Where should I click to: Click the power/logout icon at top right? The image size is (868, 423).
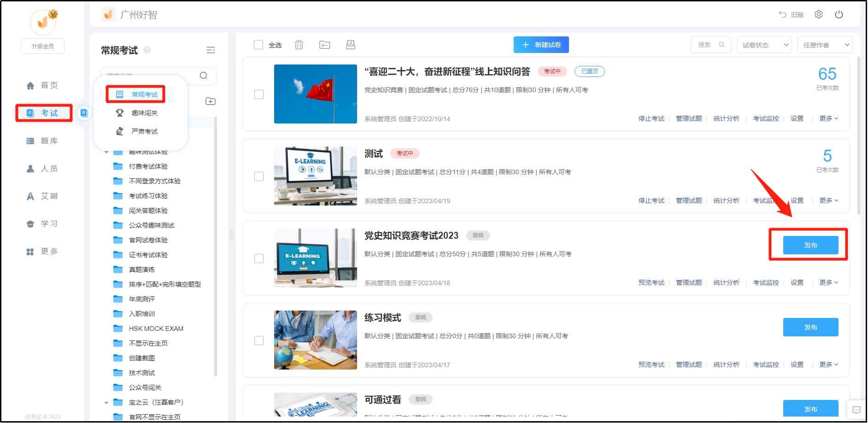839,14
